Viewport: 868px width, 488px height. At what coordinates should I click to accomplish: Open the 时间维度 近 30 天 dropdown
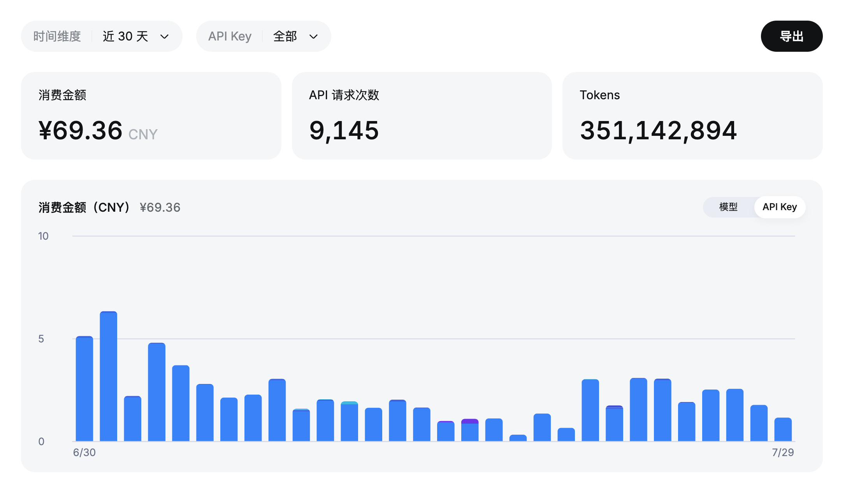(102, 36)
